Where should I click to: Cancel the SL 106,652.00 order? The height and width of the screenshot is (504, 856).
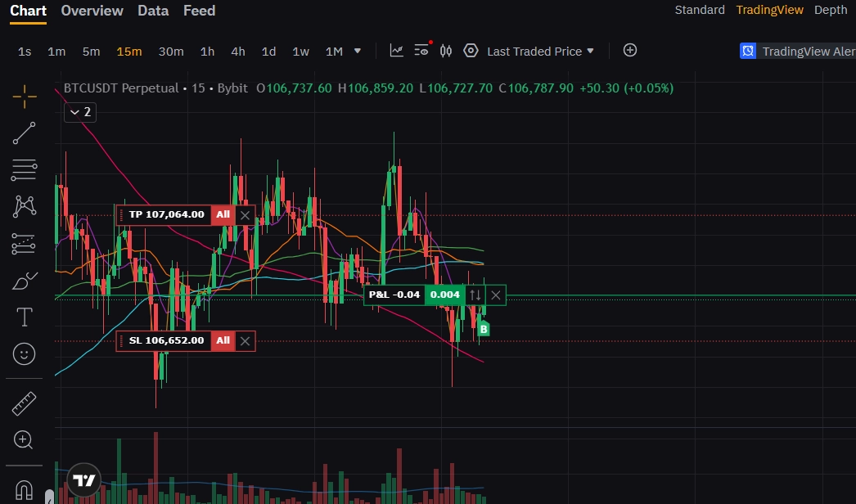(x=246, y=341)
